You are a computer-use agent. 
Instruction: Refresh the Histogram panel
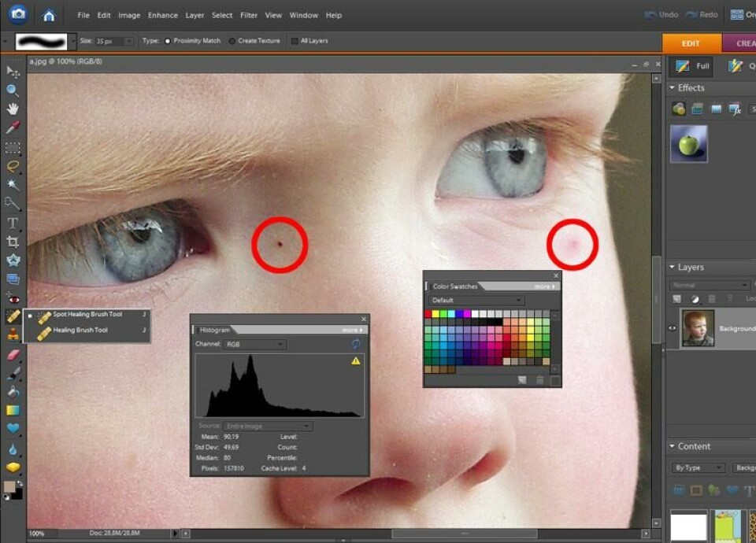coord(356,344)
